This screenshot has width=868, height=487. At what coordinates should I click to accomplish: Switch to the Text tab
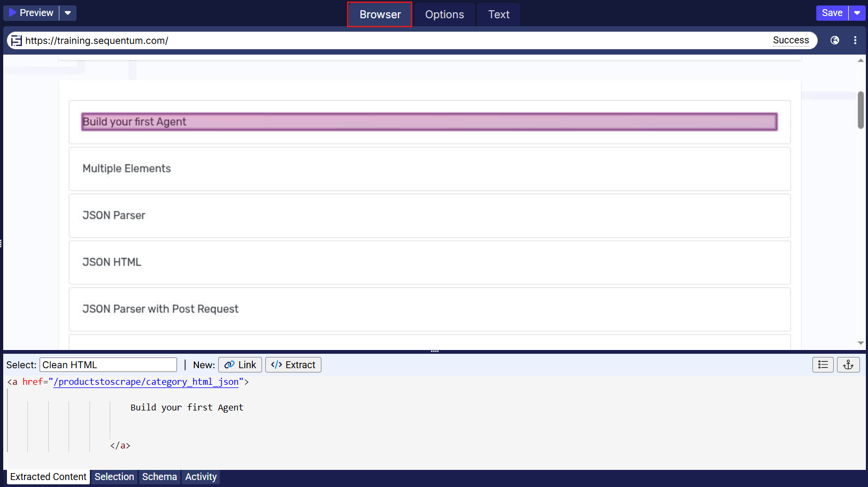(x=498, y=14)
